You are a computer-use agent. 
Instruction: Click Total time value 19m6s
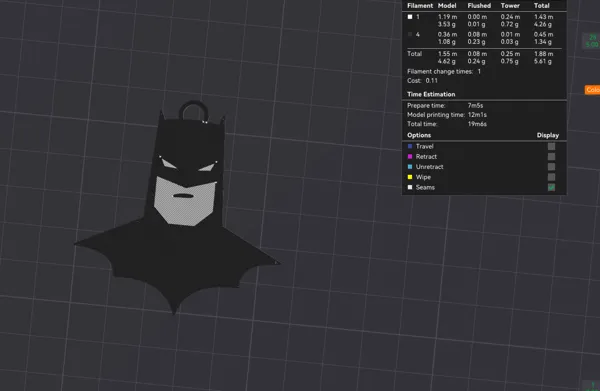477,124
